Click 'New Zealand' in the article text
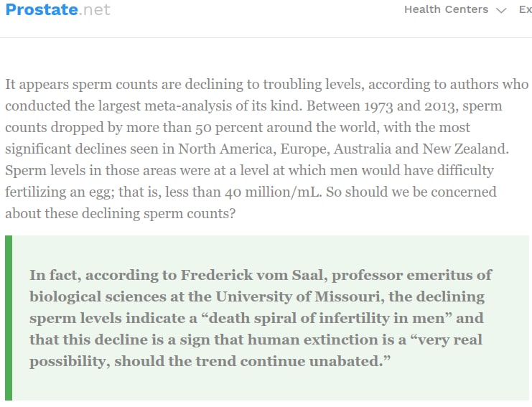This screenshot has height=407, width=532. pyautogui.click(x=465, y=149)
